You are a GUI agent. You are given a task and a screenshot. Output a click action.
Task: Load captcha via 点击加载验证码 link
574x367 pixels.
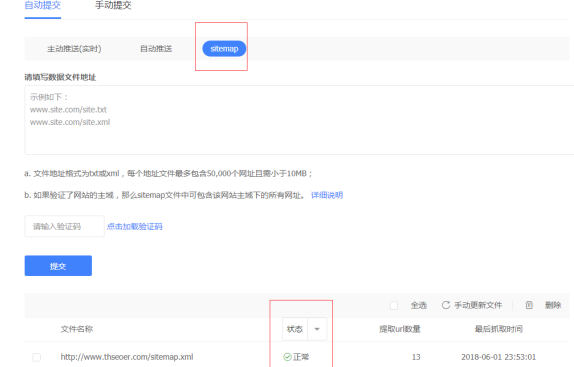pyautogui.click(x=135, y=226)
